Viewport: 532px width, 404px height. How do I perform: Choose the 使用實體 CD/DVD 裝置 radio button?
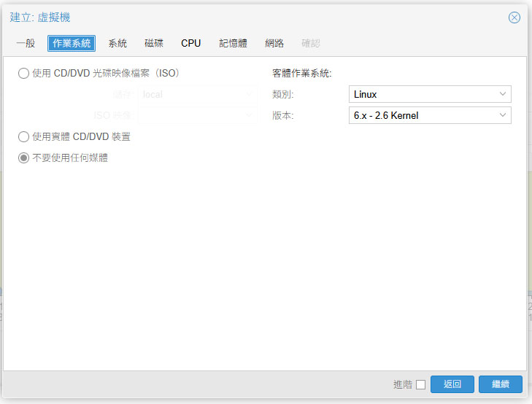click(x=24, y=136)
